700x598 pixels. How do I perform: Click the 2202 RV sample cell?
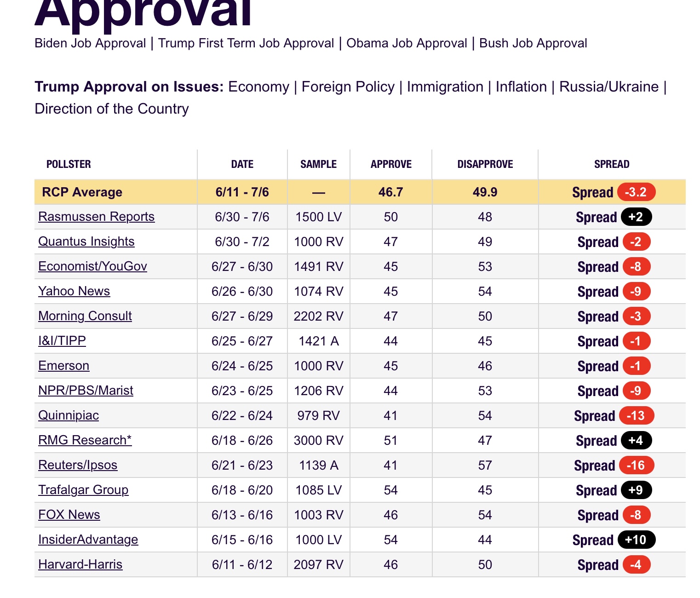pyautogui.click(x=319, y=316)
